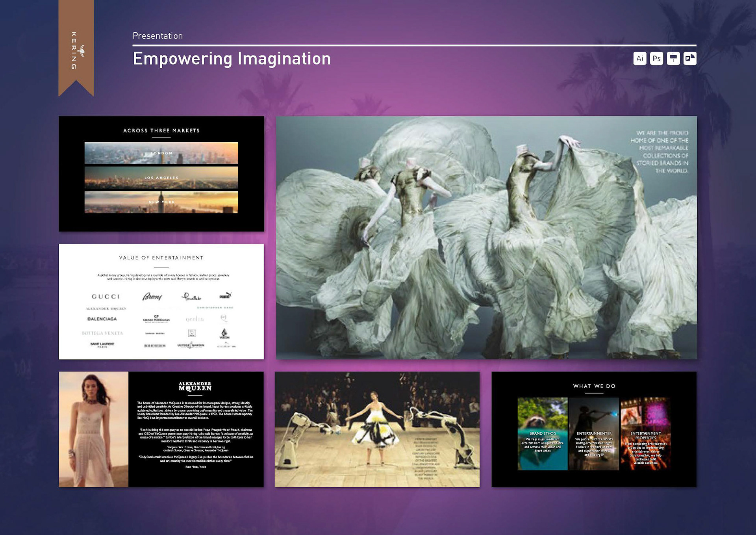The image size is (756, 535).
Task: Click the Adobe Illustrator Ai icon
Action: tap(639, 59)
